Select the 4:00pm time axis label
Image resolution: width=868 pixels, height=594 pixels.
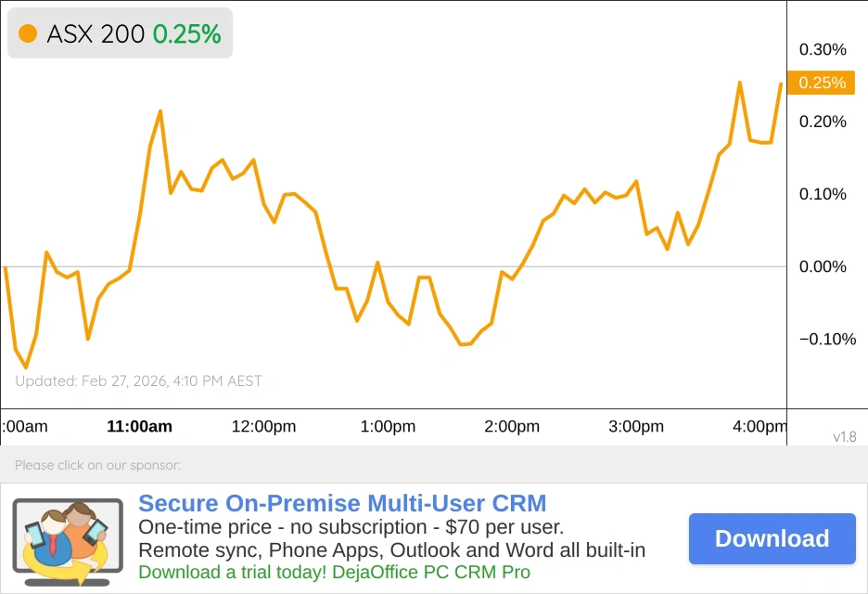759,427
